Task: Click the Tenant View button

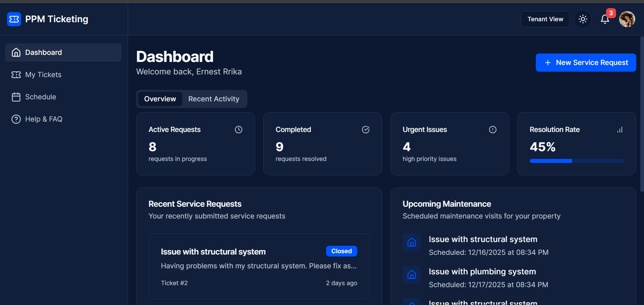Action: (545, 19)
